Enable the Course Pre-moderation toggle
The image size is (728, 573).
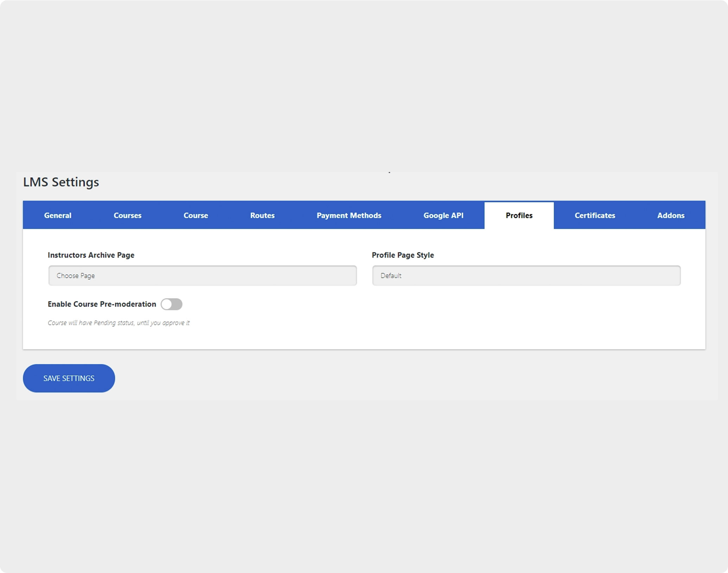coord(172,304)
